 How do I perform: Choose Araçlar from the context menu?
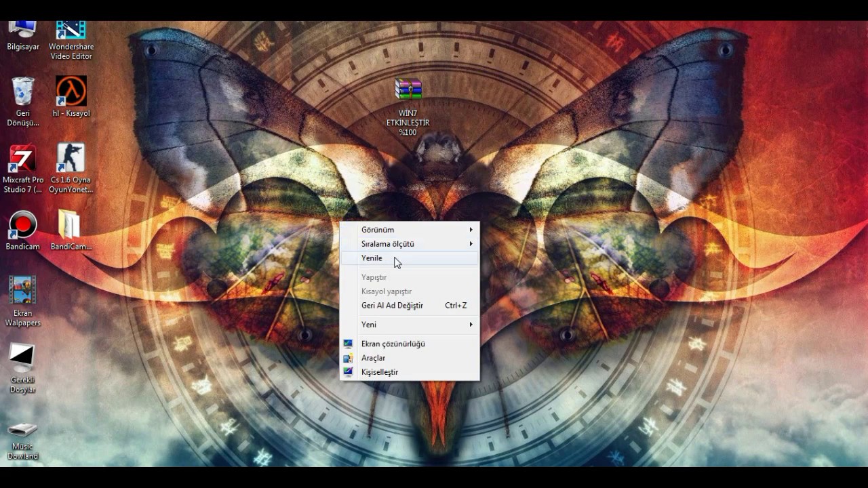(410, 358)
